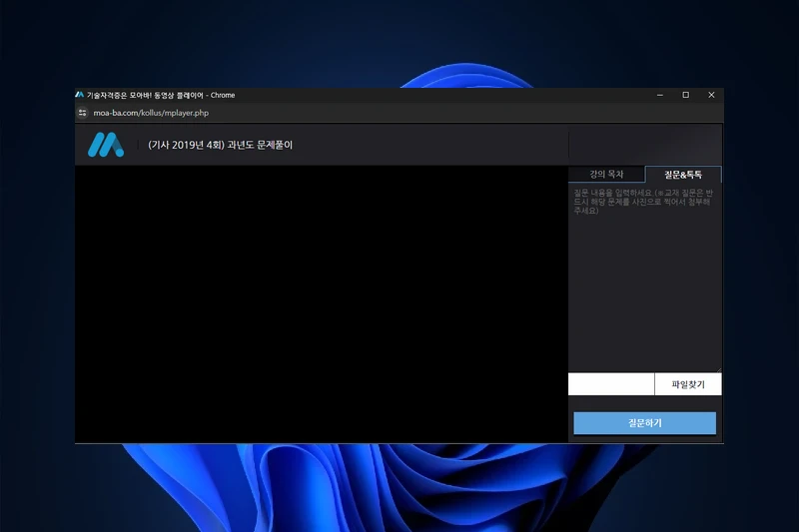
Task: Maximize the Chrome player window
Action: click(686, 95)
